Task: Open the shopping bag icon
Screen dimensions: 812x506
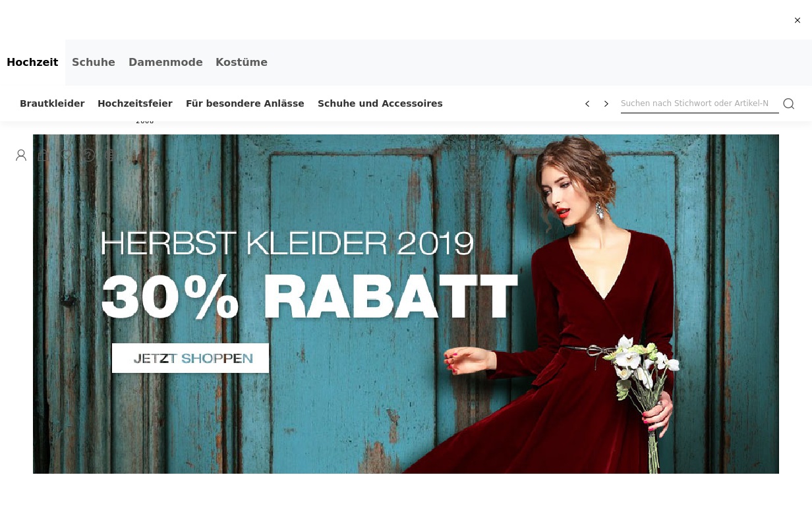Action: coord(43,155)
